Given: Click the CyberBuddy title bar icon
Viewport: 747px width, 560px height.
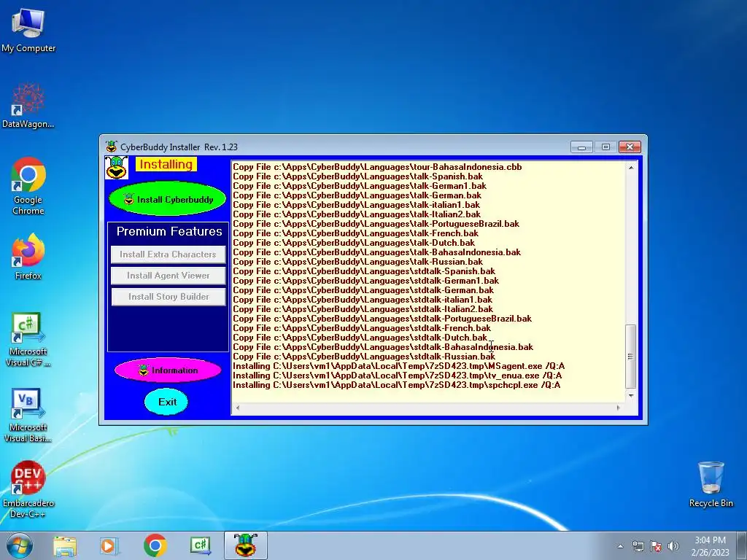Looking at the screenshot, I should tap(112, 147).
